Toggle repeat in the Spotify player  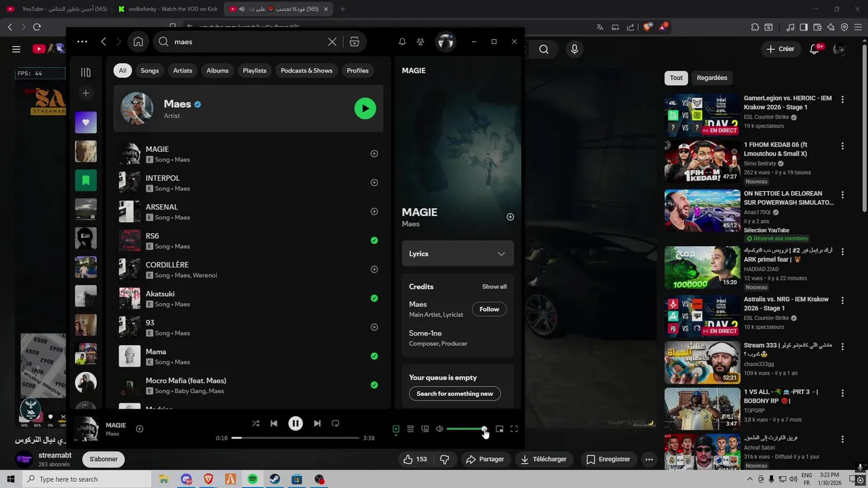(x=335, y=423)
